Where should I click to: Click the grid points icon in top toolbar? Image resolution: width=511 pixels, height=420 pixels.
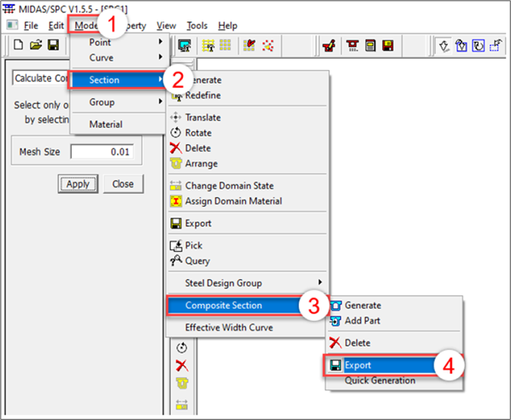226,45
